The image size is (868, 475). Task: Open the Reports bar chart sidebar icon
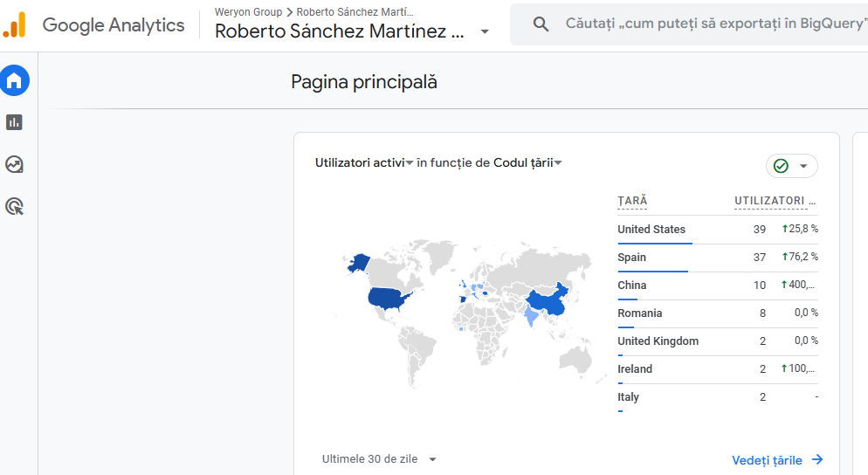point(14,122)
